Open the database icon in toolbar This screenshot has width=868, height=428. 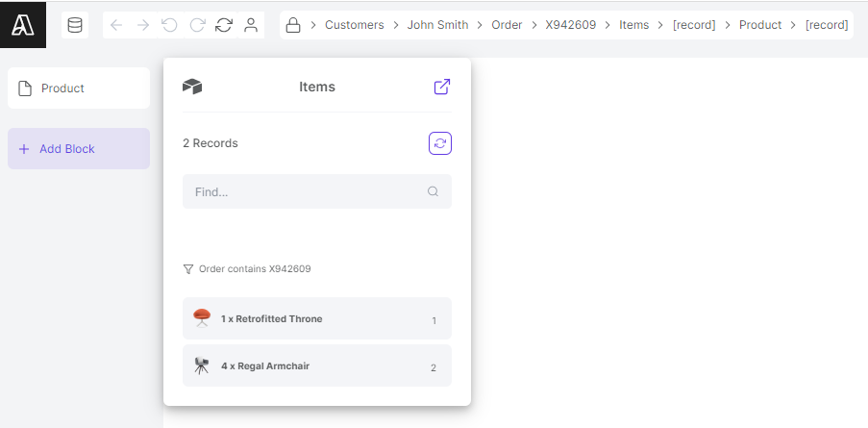(x=75, y=25)
